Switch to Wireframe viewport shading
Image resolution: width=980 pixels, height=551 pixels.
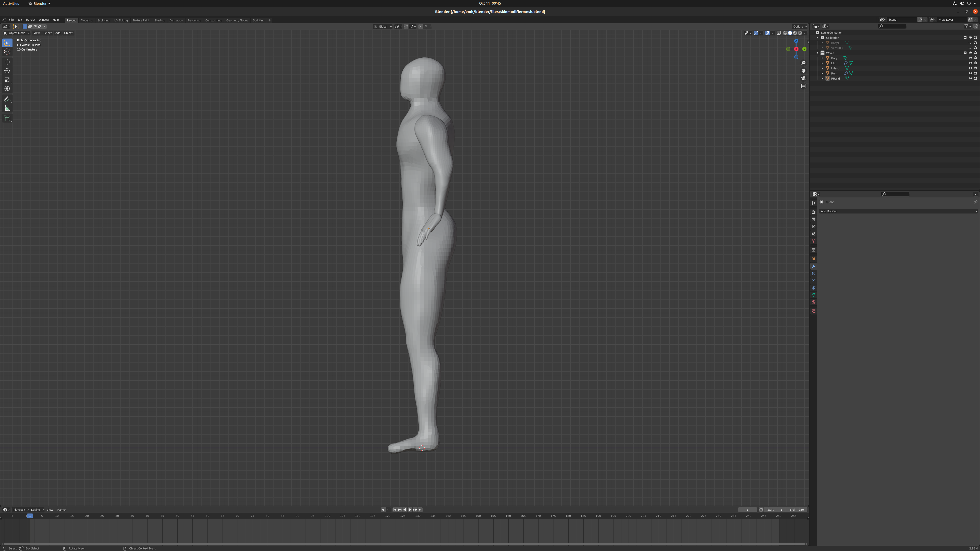785,33
